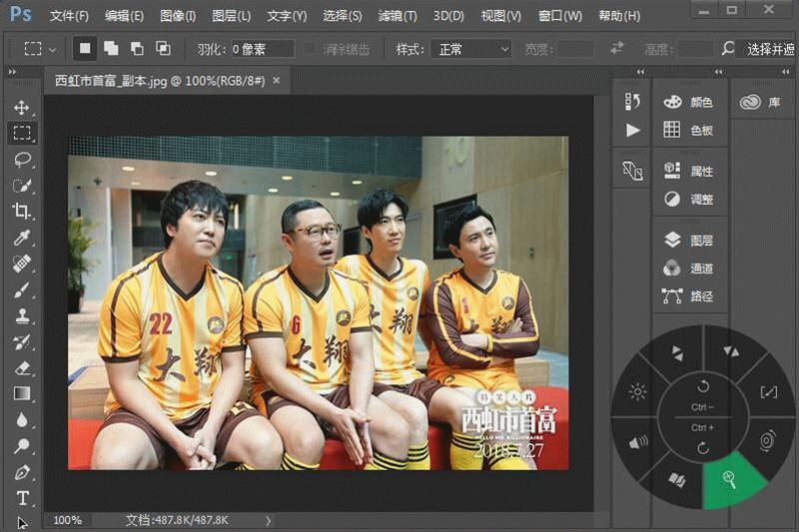Select the Lasso tool
The width and height of the screenshot is (799, 532).
21,160
